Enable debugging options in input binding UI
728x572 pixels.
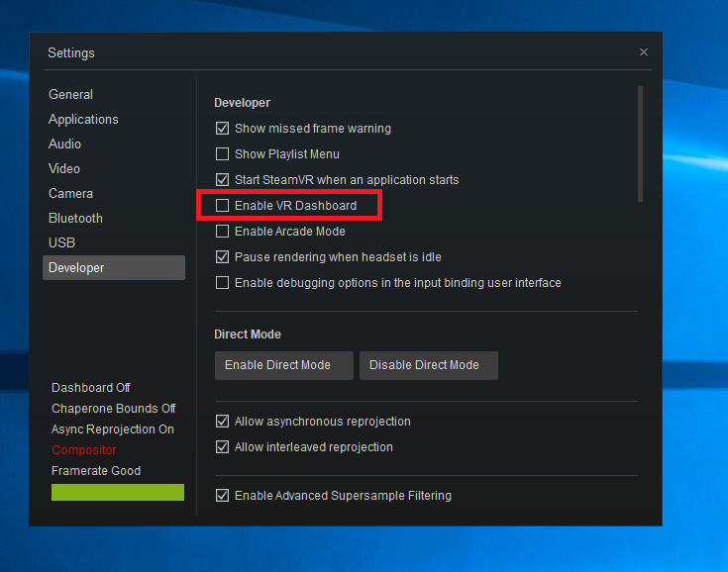tap(223, 283)
